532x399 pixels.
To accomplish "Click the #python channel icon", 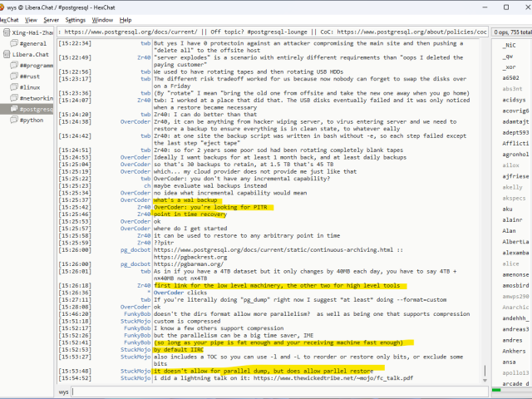I will pyautogui.click(x=14, y=120).
